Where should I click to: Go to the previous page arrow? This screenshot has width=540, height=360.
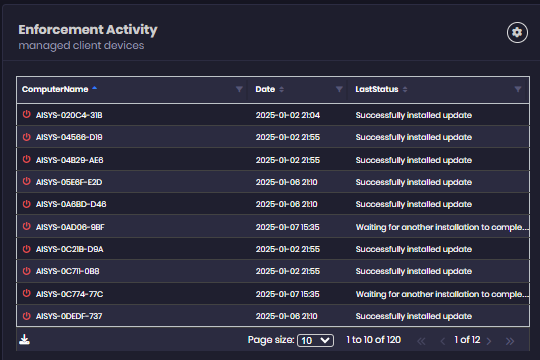(x=443, y=341)
